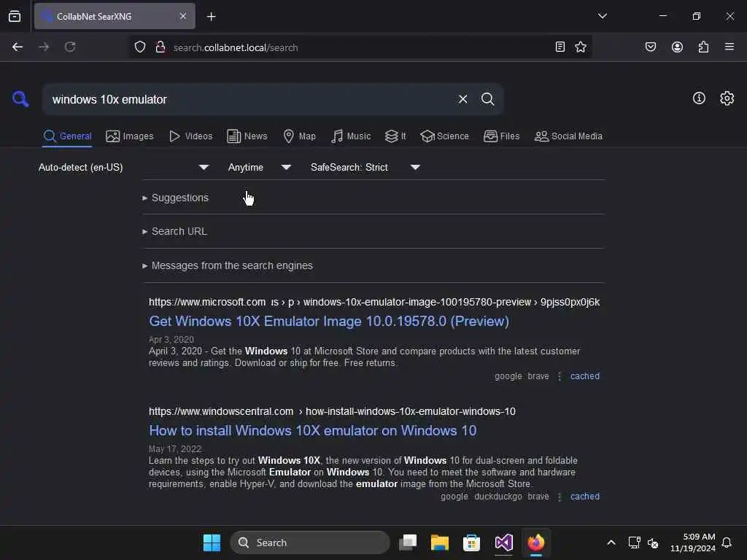The height and width of the screenshot is (560, 747).
Task: Open How to install Windows 10X result
Action: click(x=312, y=430)
